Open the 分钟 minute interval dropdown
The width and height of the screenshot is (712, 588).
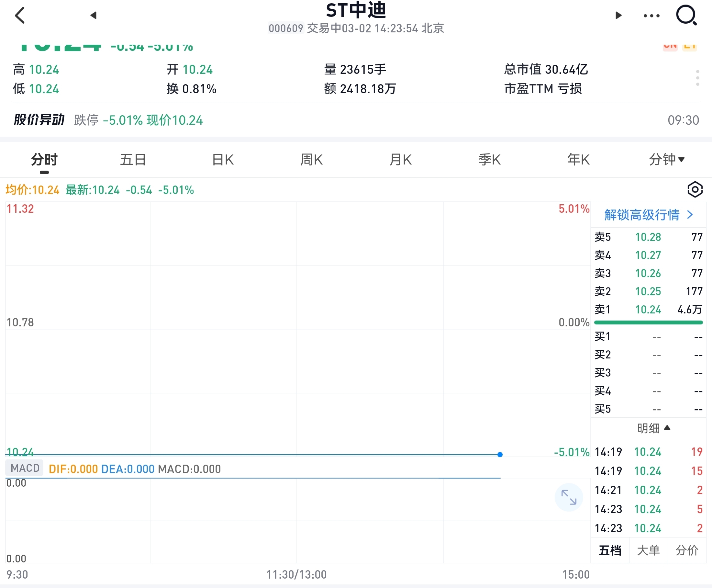pos(666,160)
